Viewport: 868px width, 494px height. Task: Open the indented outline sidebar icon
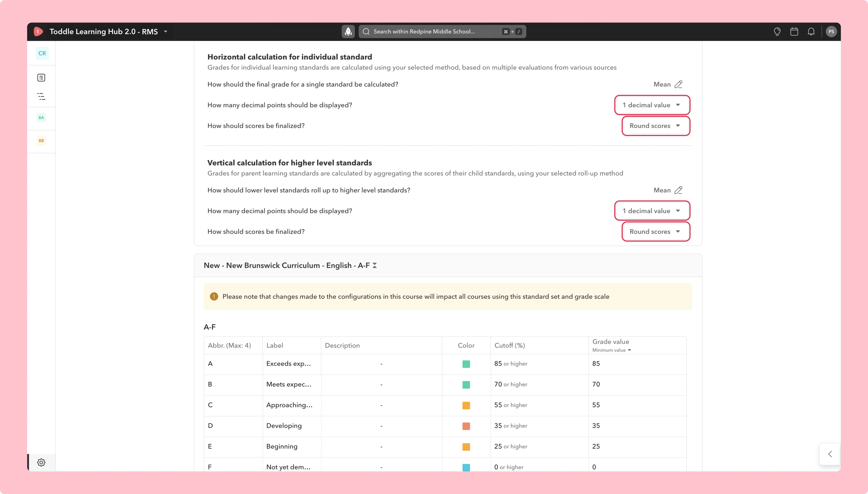pyautogui.click(x=41, y=96)
